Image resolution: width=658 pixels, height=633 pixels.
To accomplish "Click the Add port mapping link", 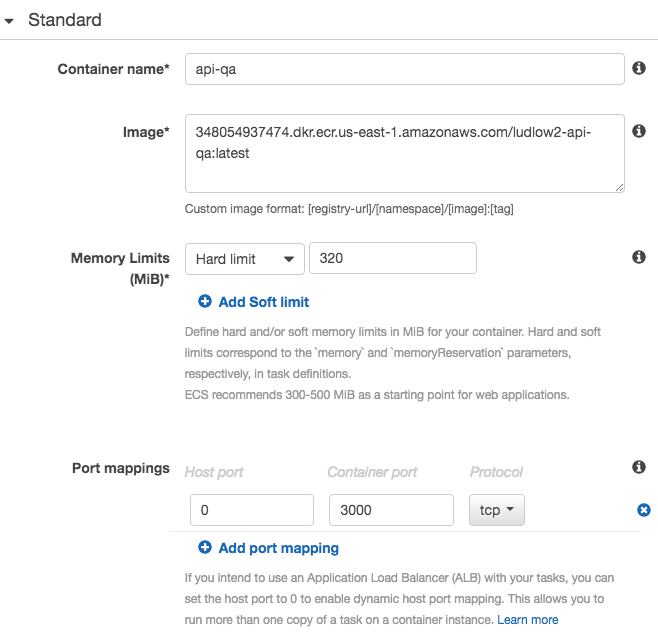I will coord(278,548).
